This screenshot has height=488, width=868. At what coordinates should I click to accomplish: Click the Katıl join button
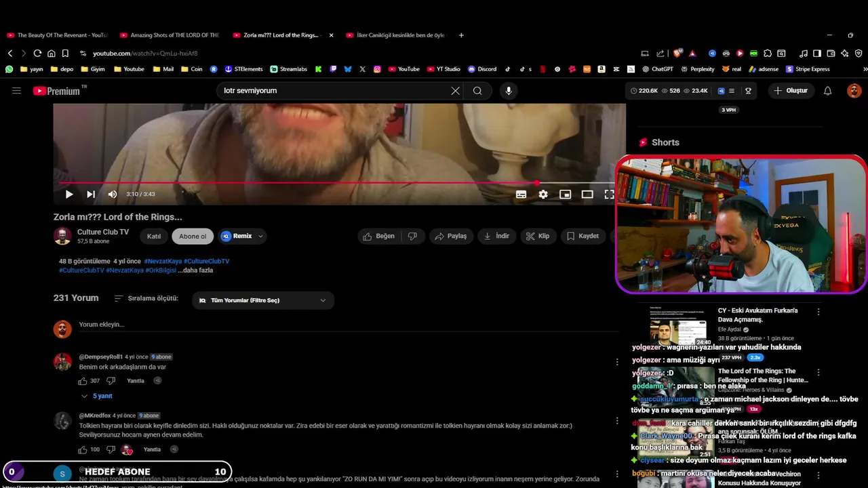tap(154, 237)
